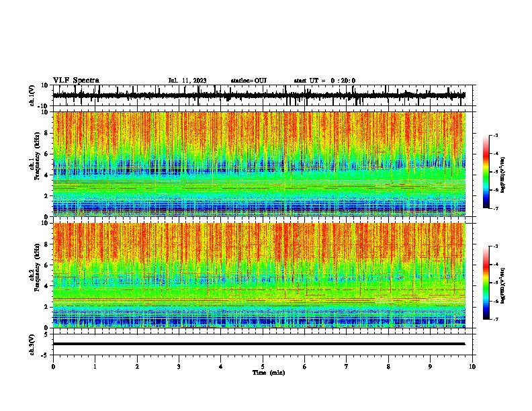Click the '1' tick on time axis
532x411 pixels.
(95, 367)
